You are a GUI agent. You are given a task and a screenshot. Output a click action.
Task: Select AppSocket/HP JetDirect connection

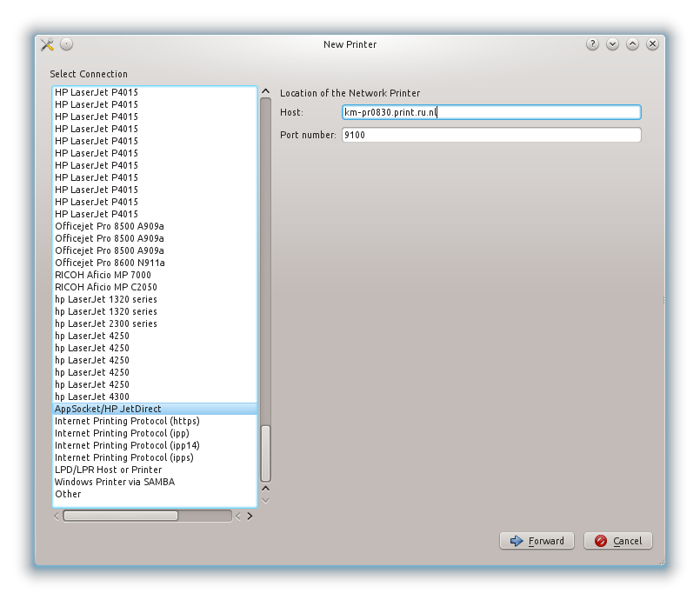pyautogui.click(x=108, y=409)
